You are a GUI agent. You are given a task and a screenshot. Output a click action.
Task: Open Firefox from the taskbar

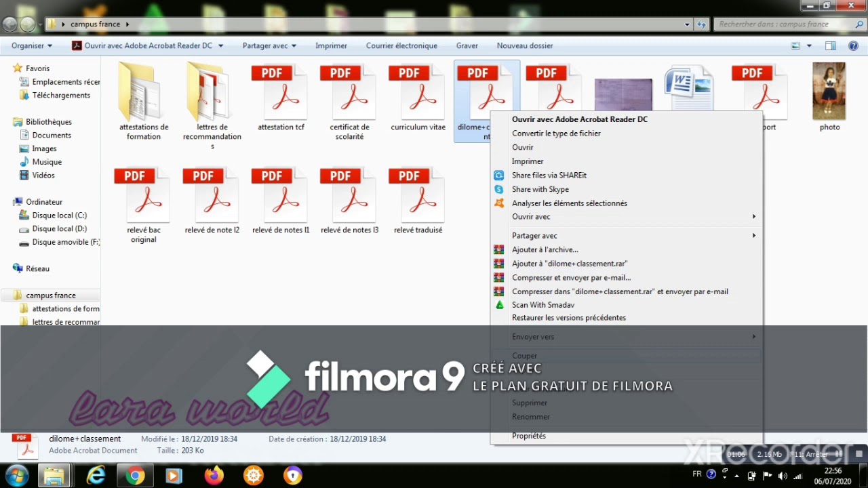tap(214, 476)
